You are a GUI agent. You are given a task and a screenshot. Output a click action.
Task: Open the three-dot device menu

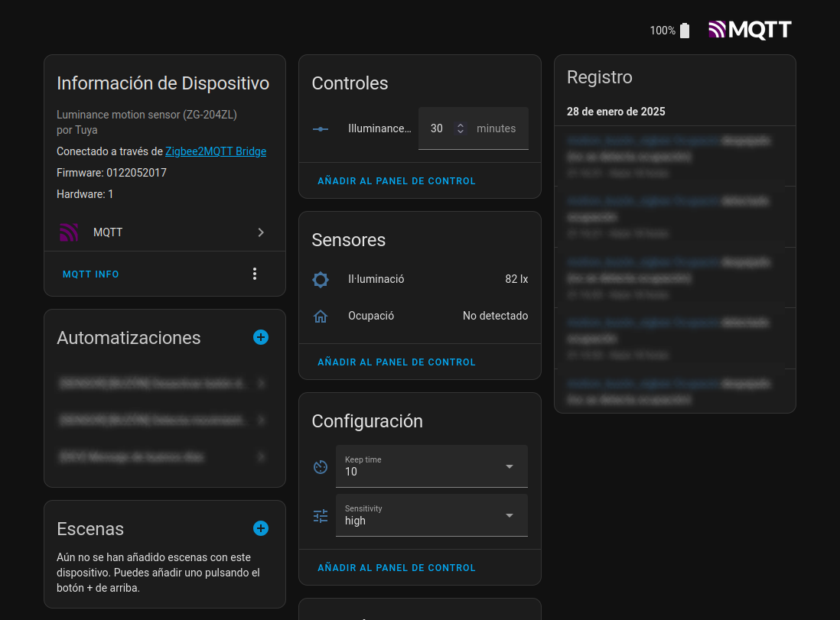pos(255,274)
